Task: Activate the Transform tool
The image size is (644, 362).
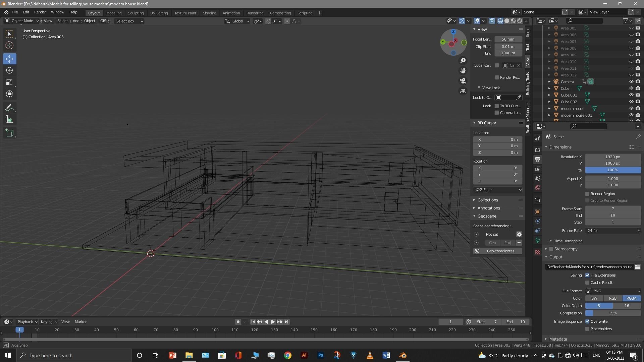Action: coord(9,94)
